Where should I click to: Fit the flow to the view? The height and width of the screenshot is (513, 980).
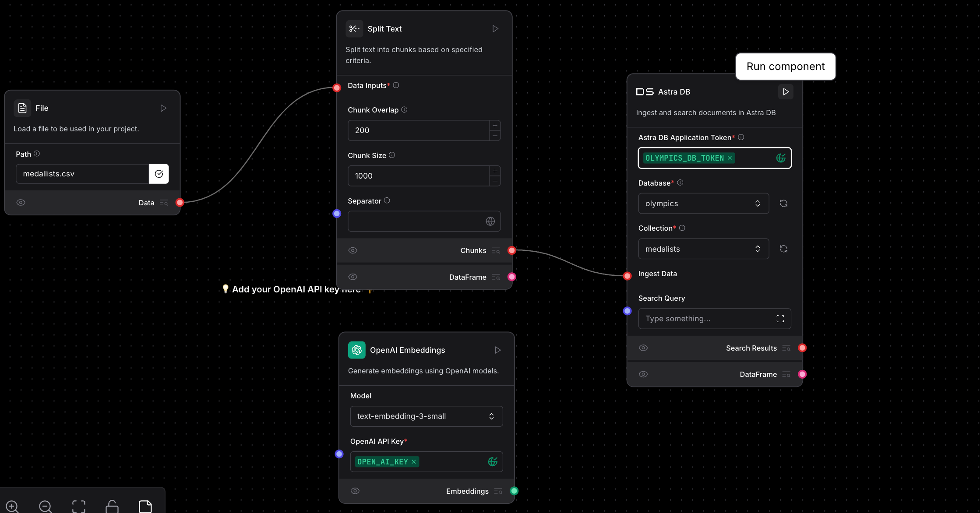tap(78, 506)
